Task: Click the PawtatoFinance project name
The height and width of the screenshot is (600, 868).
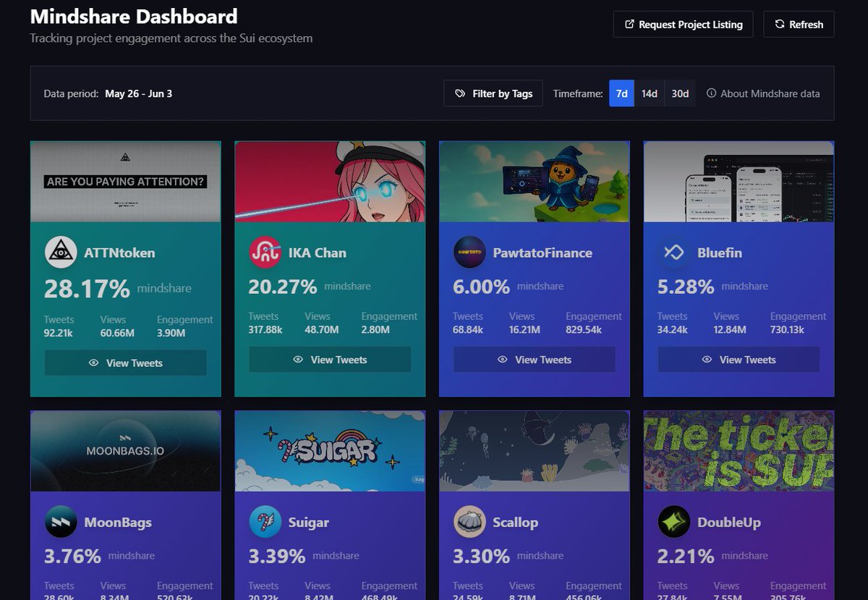Action: [542, 253]
